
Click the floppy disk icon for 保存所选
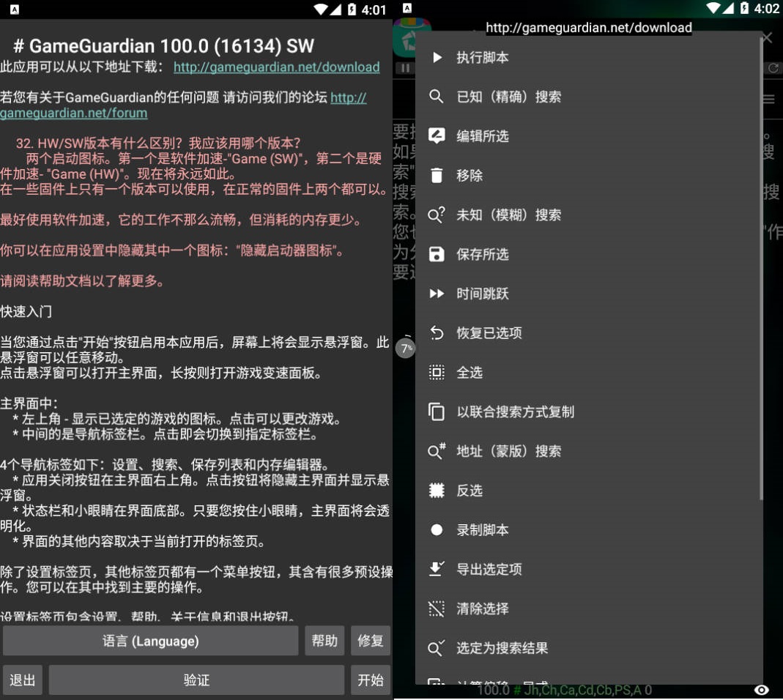[437, 254]
